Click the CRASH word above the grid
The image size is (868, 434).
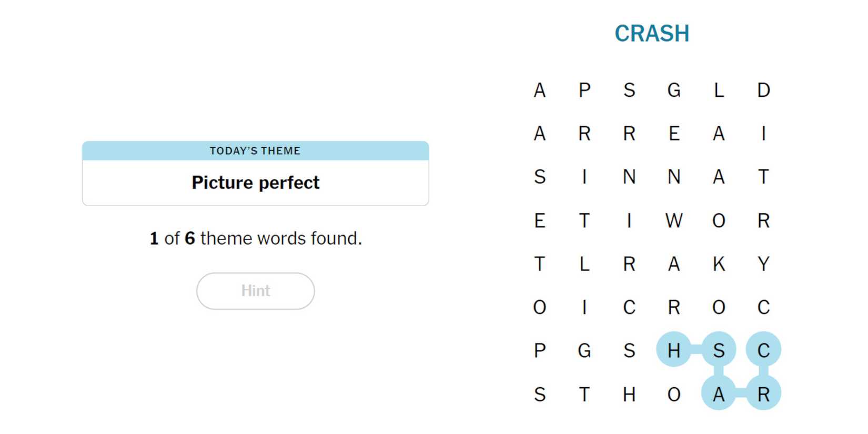[652, 34]
